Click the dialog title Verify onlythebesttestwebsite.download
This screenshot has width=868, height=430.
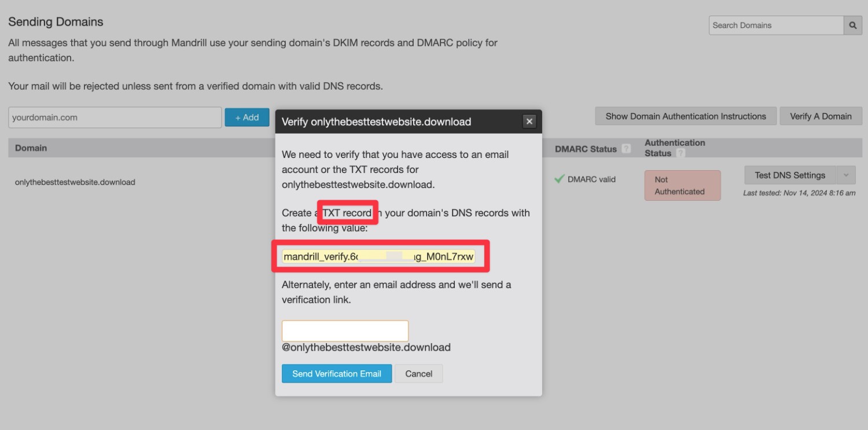(376, 122)
